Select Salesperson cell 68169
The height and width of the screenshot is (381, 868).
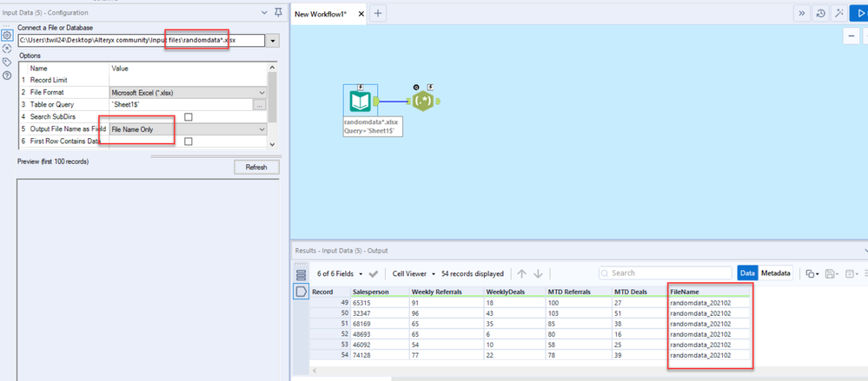[379, 324]
